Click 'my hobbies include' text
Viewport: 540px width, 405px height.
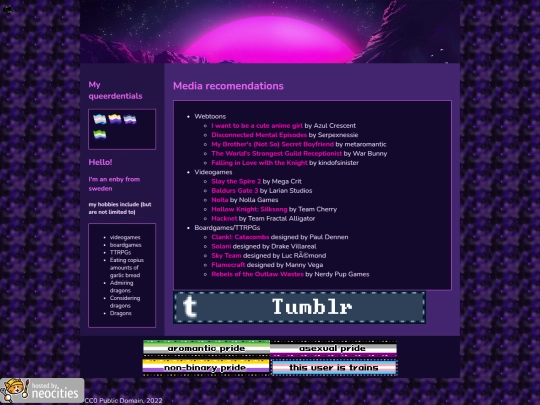tap(120, 208)
